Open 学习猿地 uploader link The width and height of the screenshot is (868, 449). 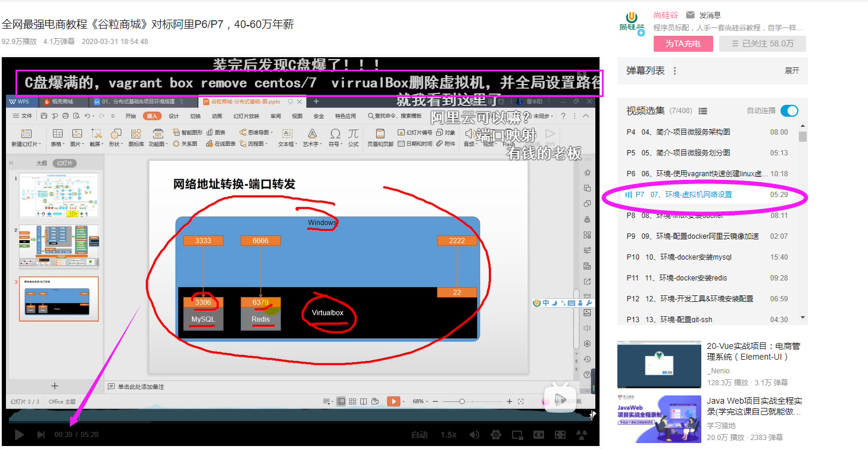point(722,425)
